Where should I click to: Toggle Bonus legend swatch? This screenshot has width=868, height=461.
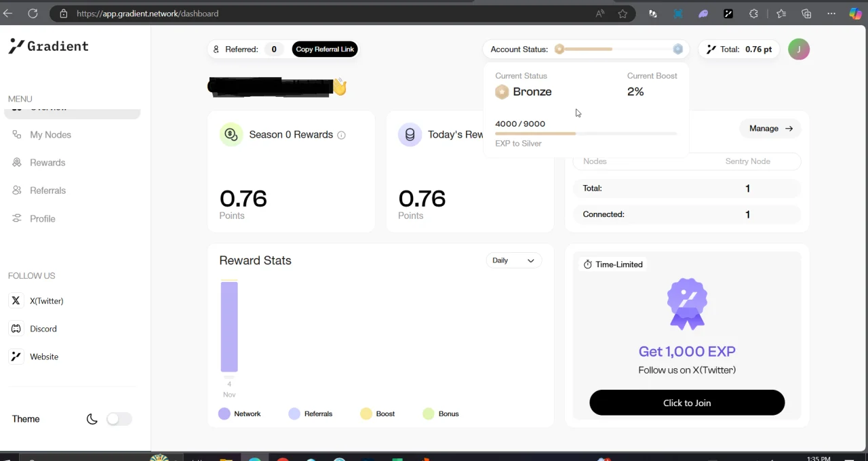(428, 414)
